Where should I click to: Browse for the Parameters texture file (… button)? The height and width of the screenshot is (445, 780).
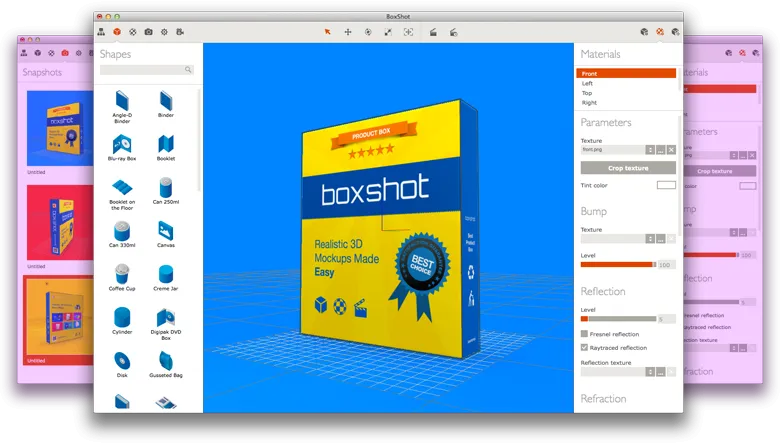point(660,150)
